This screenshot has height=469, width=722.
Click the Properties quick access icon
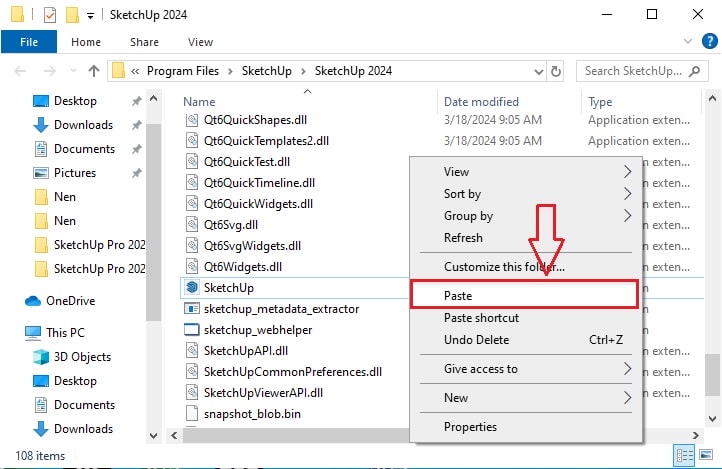tap(50, 15)
